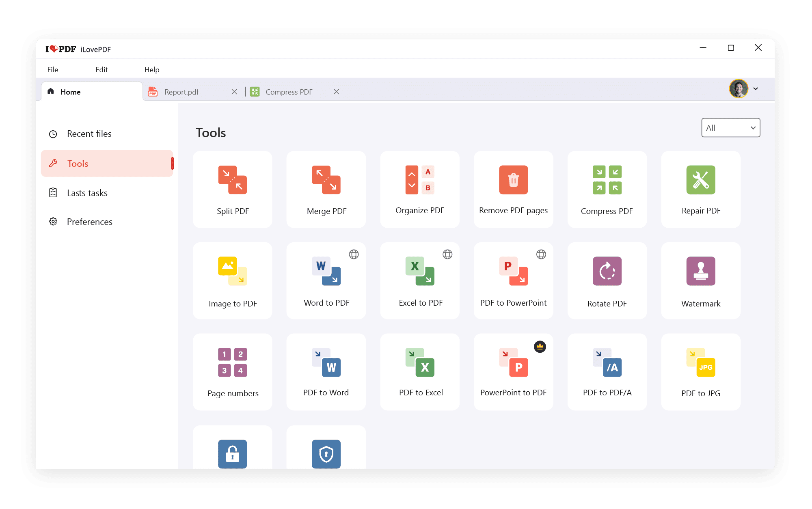Open the File menu
812x509 pixels.
(x=53, y=69)
